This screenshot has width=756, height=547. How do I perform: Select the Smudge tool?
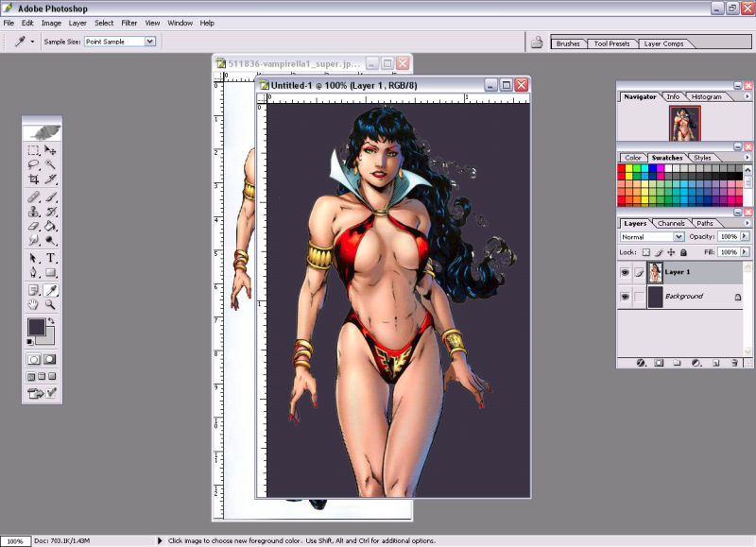click(33, 240)
